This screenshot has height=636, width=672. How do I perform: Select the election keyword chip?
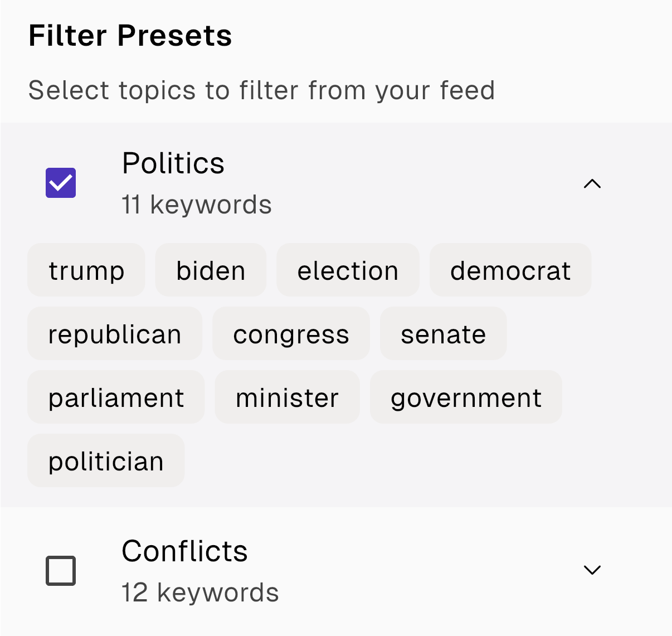click(x=348, y=270)
